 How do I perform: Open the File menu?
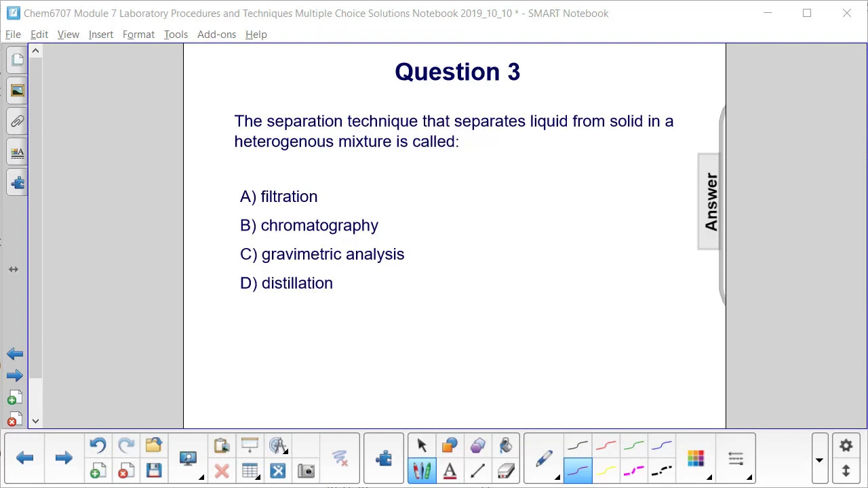pos(13,34)
